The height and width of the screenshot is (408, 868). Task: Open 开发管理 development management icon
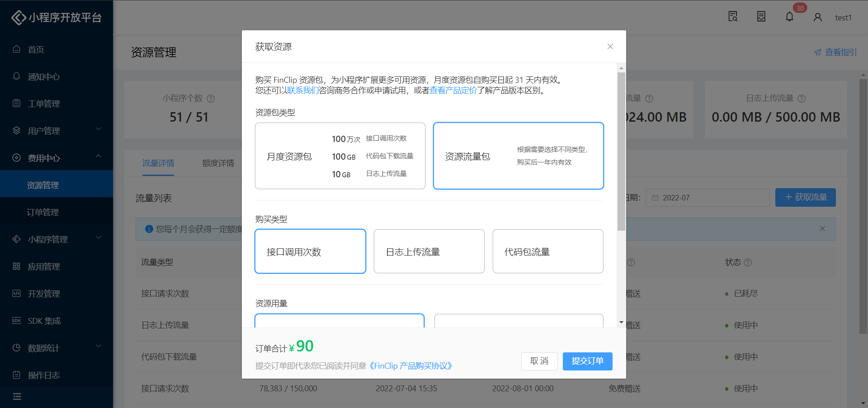[x=17, y=294]
